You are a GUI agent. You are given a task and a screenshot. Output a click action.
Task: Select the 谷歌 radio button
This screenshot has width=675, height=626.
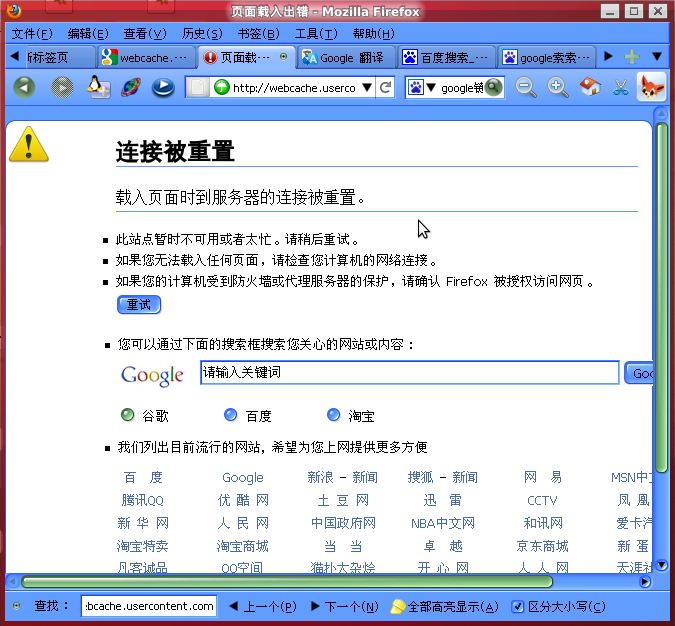click(127, 415)
